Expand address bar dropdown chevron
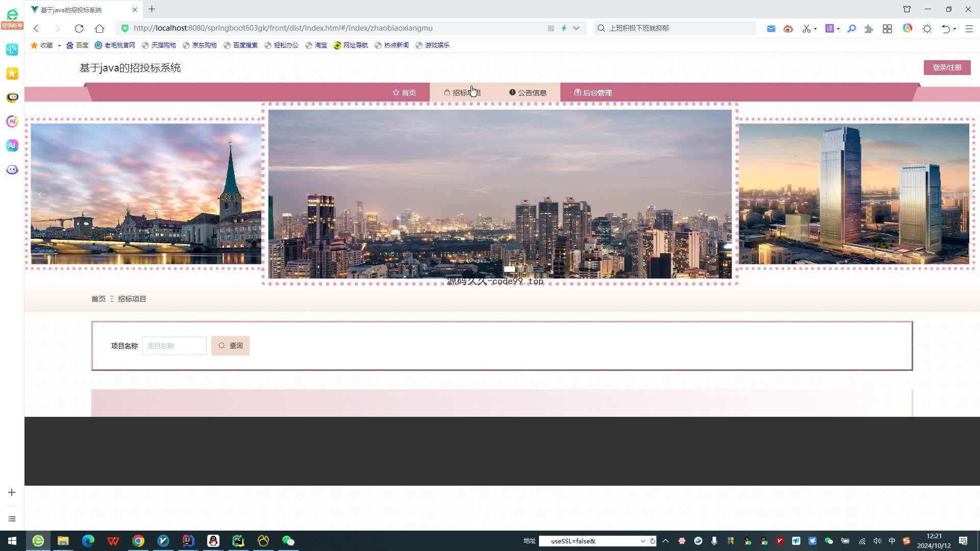This screenshot has height=551, width=980. click(x=576, y=29)
